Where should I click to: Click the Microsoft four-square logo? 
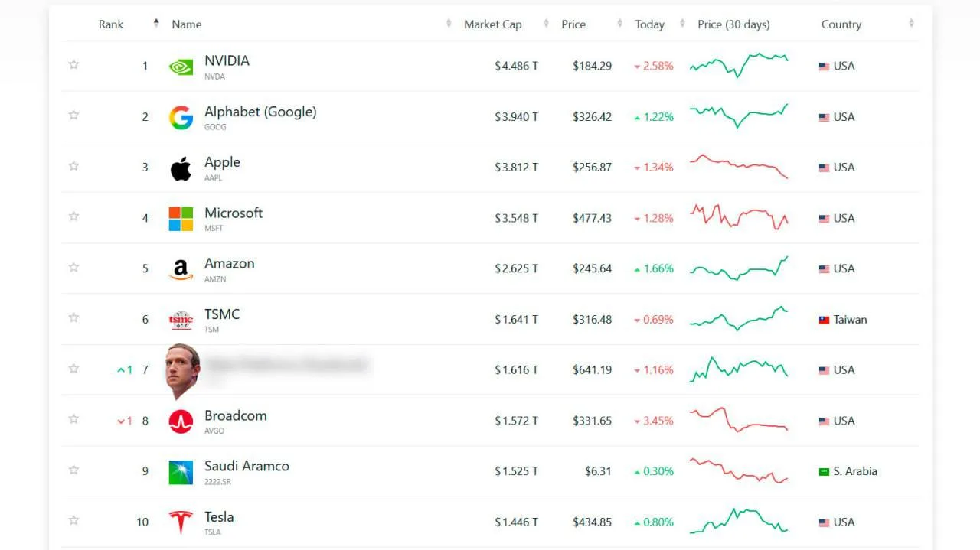[x=181, y=219]
